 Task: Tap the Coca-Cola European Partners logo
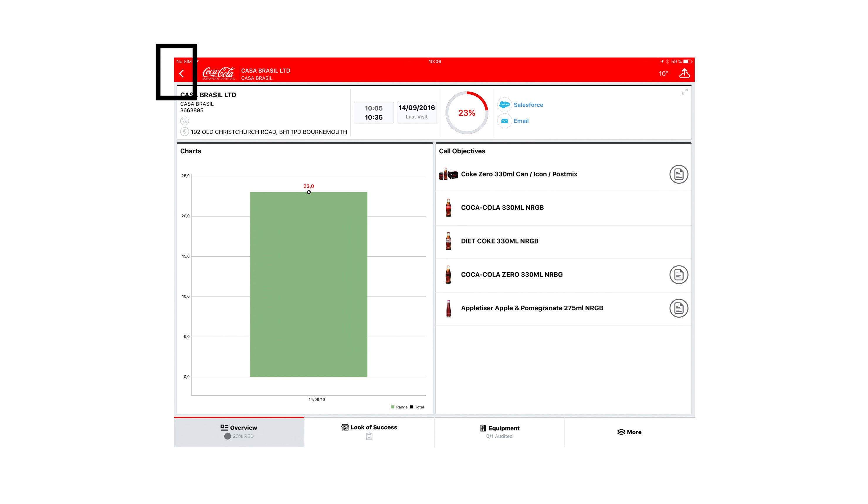(x=219, y=73)
